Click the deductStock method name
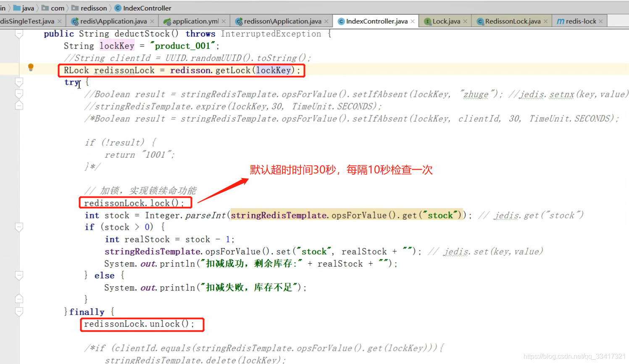Image resolution: width=629 pixels, height=364 pixels. point(142,34)
